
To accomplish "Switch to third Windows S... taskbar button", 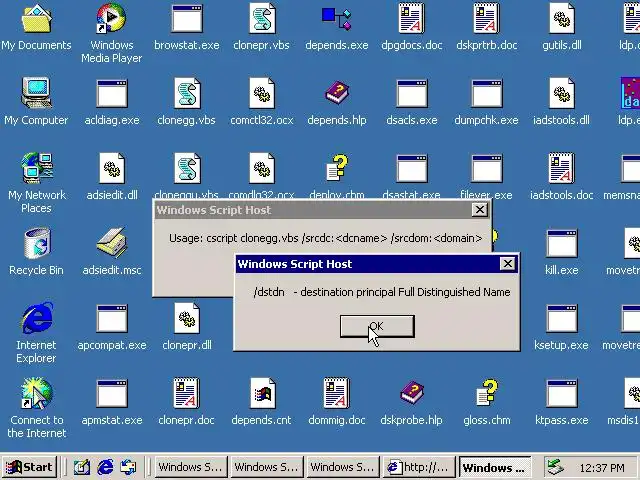I will point(342,467).
